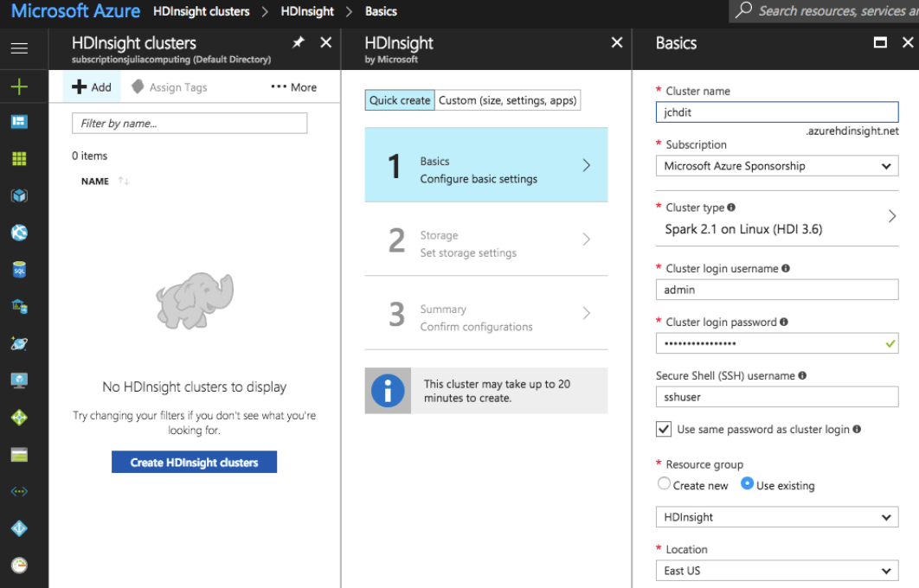Open Azure Active Directory icon
The height and width of the screenshot is (588, 919).
point(19,528)
